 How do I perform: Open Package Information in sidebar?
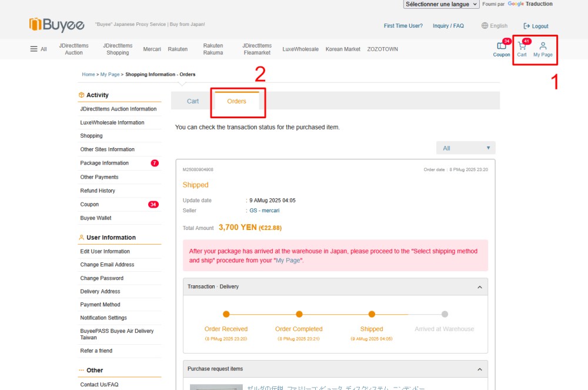pyautogui.click(x=104, y=163)
